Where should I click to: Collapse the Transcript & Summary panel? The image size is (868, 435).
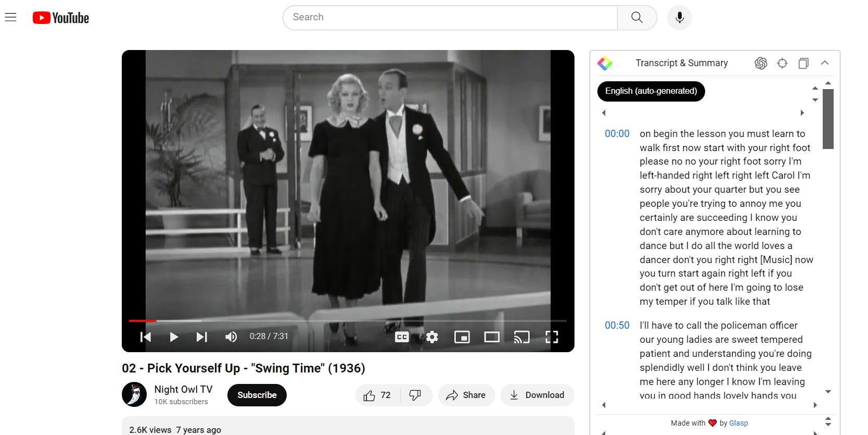pyautogui.click(x=825, y=63)
